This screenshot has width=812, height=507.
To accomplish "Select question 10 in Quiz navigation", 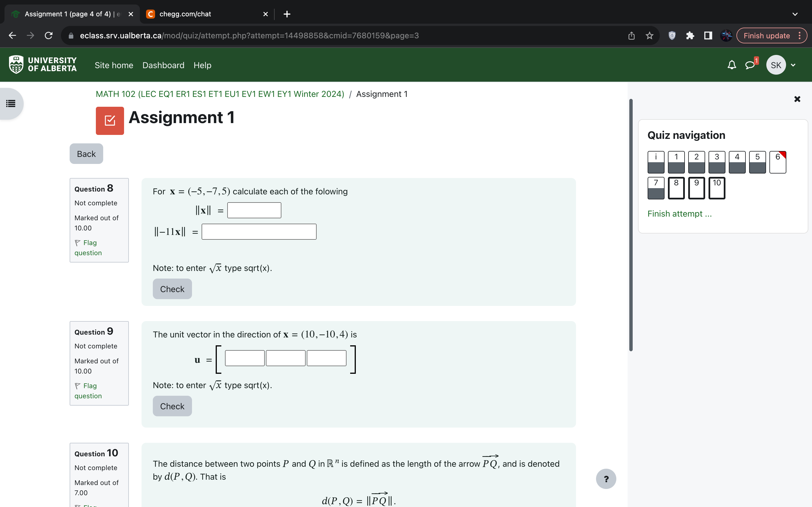I will [x=716, y=188].
